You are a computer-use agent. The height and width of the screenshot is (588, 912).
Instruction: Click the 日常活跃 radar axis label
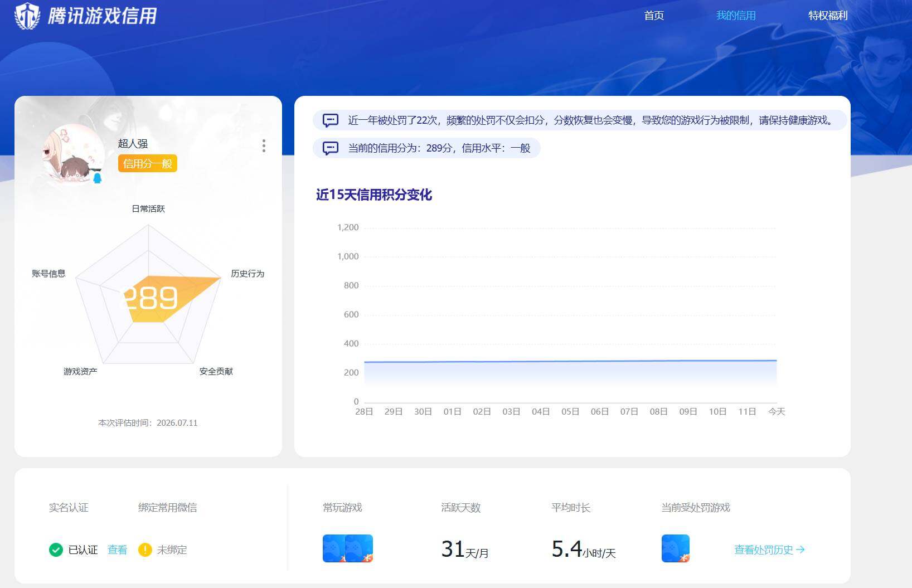(x=148, y=209)
